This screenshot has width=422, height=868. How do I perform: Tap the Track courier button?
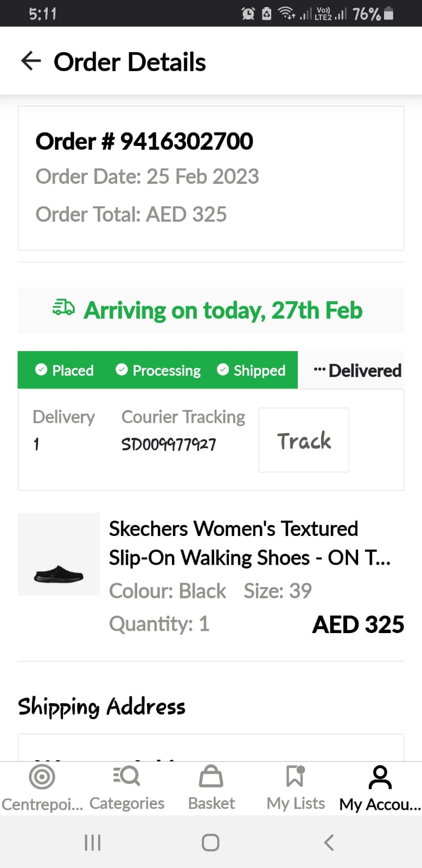304,440
